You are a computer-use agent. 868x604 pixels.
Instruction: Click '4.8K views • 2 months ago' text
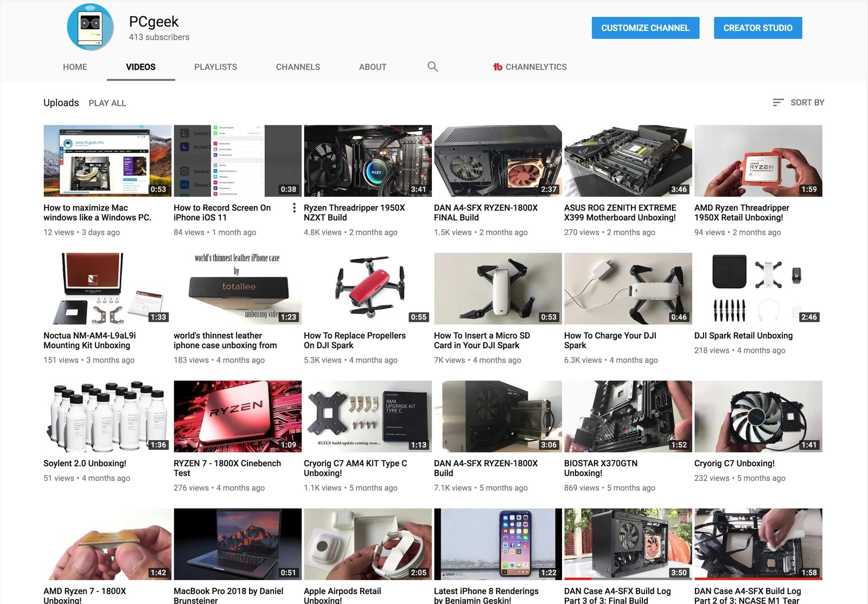click(350, 232)
